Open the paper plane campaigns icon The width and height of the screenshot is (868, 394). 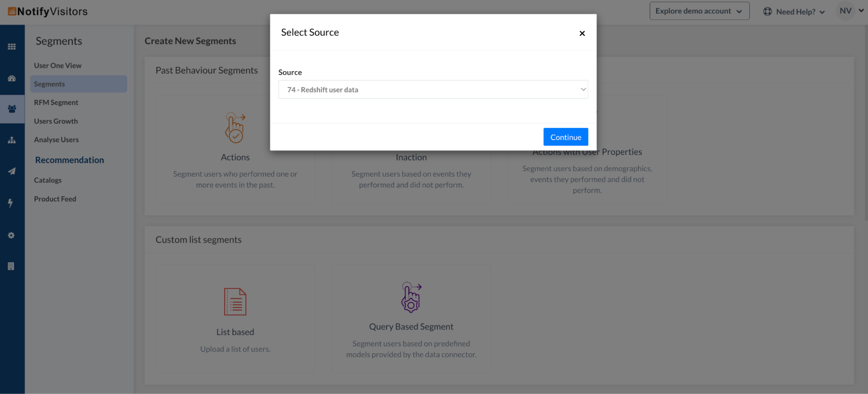pyautogui.click(x=12, y=171)
